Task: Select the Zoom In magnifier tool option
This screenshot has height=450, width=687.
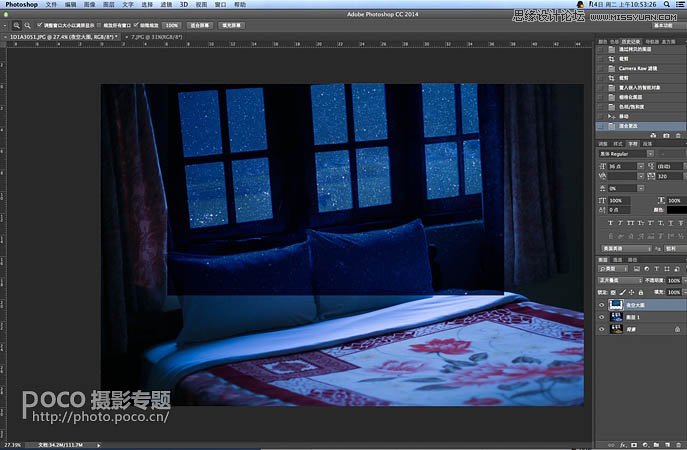Action: click(17, 25)
